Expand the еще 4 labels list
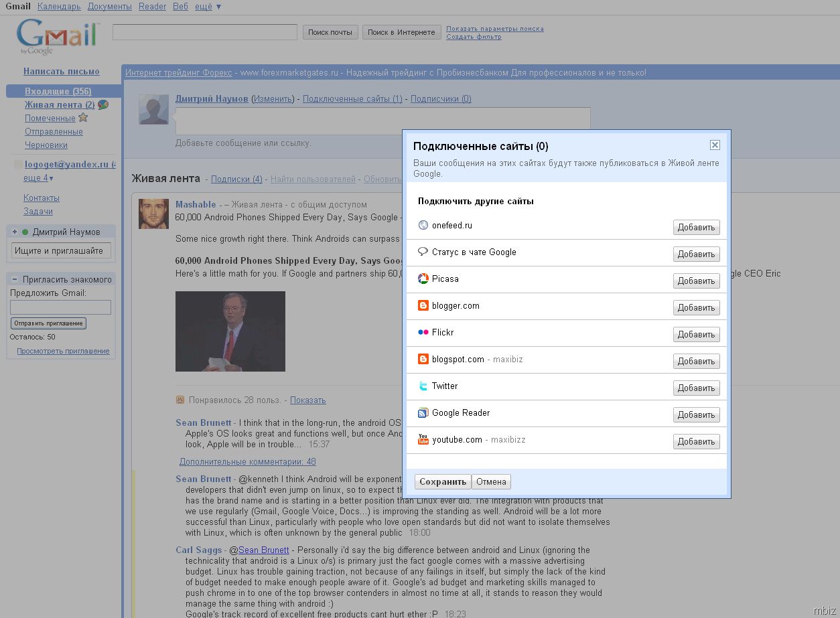 pyautogui.click(x=38, y=178)
